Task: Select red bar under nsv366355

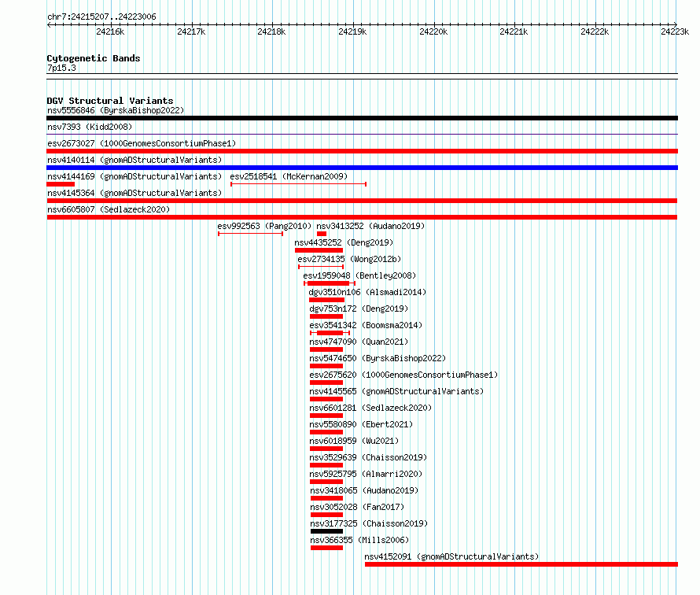Action: [326, 548]
